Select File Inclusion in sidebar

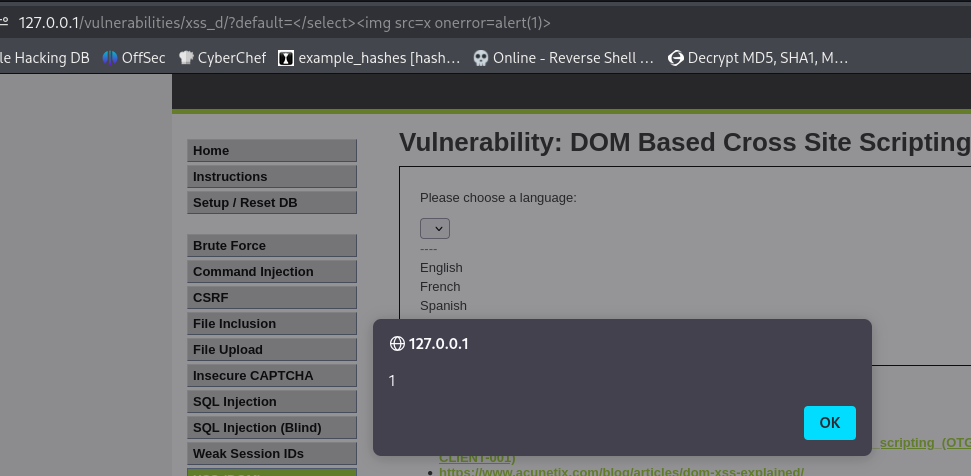[x=271, y=324]
